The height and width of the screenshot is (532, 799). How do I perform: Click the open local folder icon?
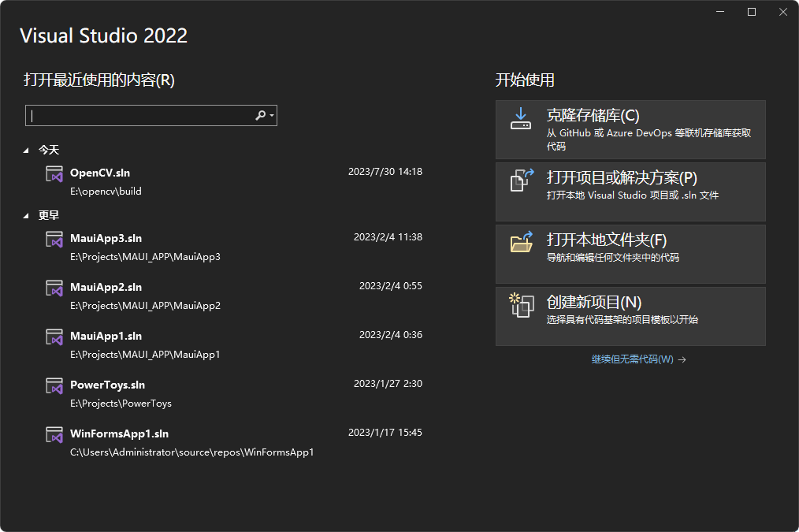pyautogui.click(x=522, y=242)
